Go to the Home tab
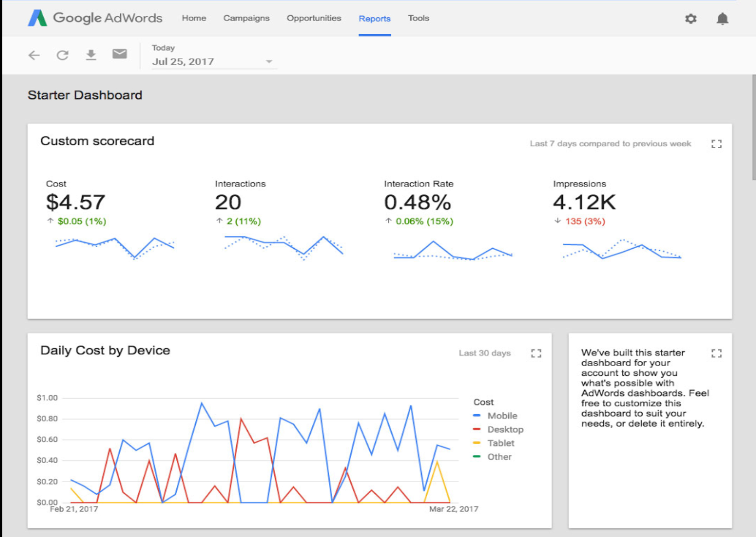The width and height of the screenshot is (756, 537). (x=194, y=18)
